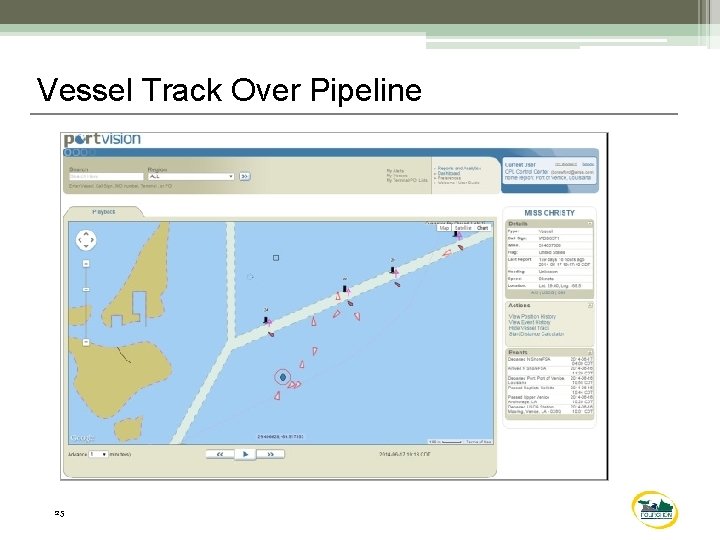
Task: Click the rewind double-arrow playback button
Action: (x=220, y=454)
